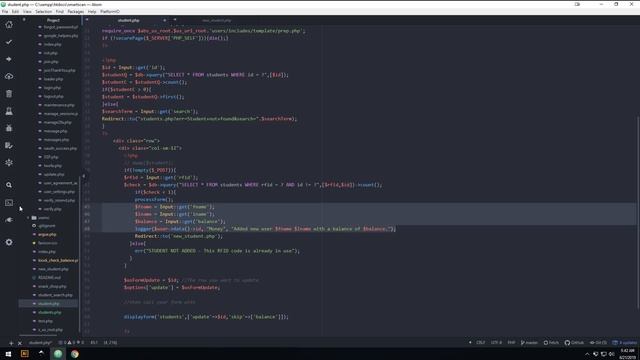Click the GitHub icon in the status bar
Image resolution: width=640 pixels, height=360 pixels.
(x=574, y=342)
